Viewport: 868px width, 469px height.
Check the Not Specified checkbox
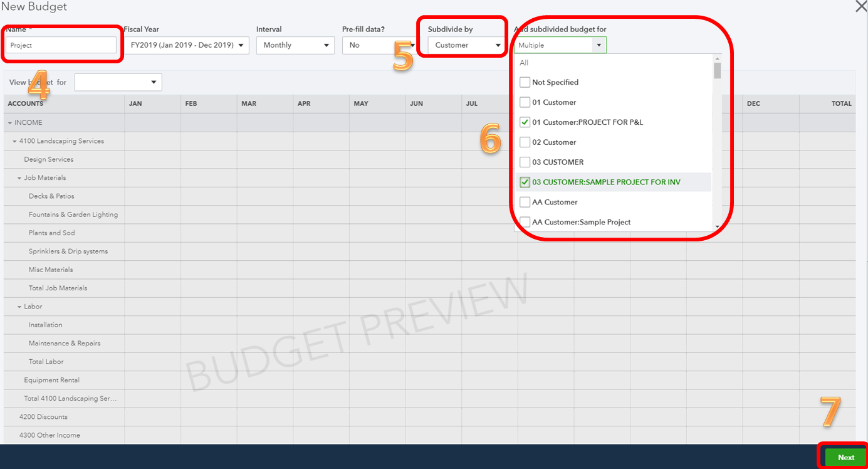(x=525, y=82)
